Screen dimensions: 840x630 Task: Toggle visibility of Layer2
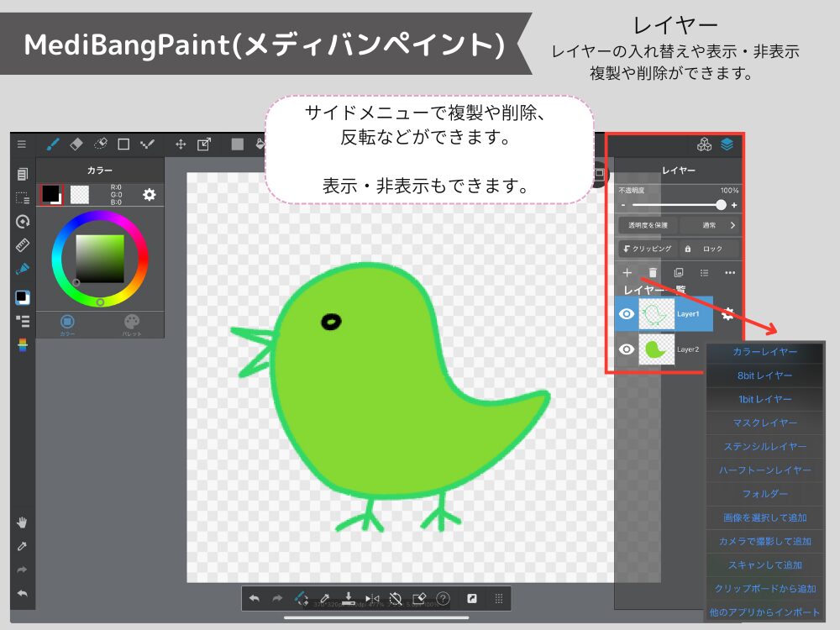coord(626,349)
